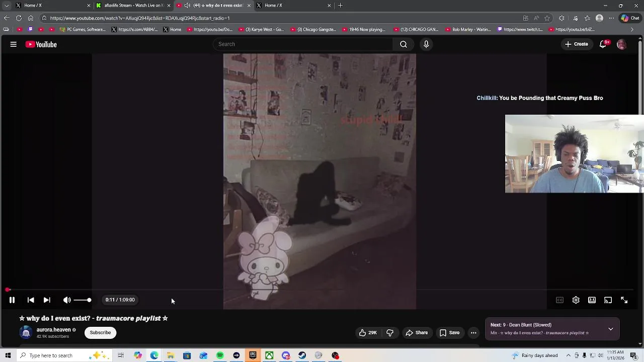Show hidden system tray icons
The width and height of the screenshot is (644, 362).
(x=569, y=355)
